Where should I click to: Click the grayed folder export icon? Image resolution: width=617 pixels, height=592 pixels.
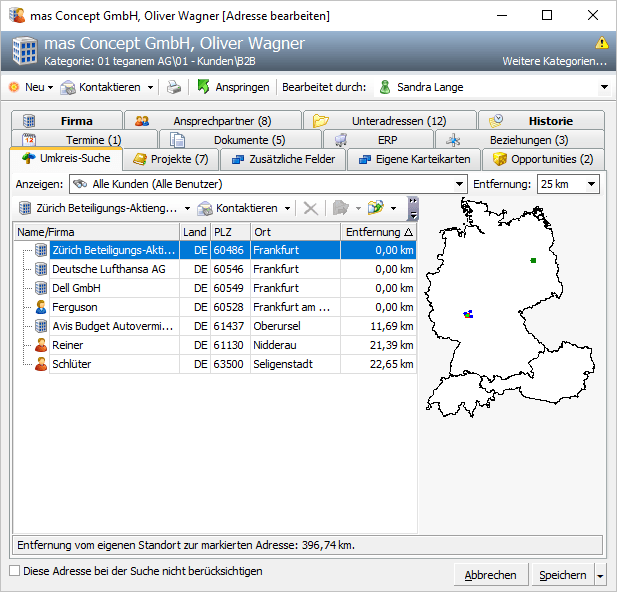(340, 207)
